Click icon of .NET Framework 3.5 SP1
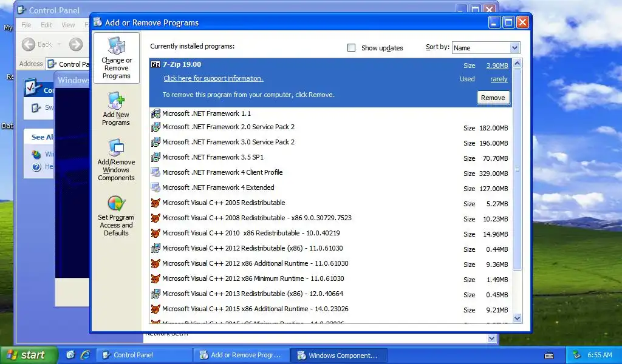Screen dimensions: 622x364 155,157
